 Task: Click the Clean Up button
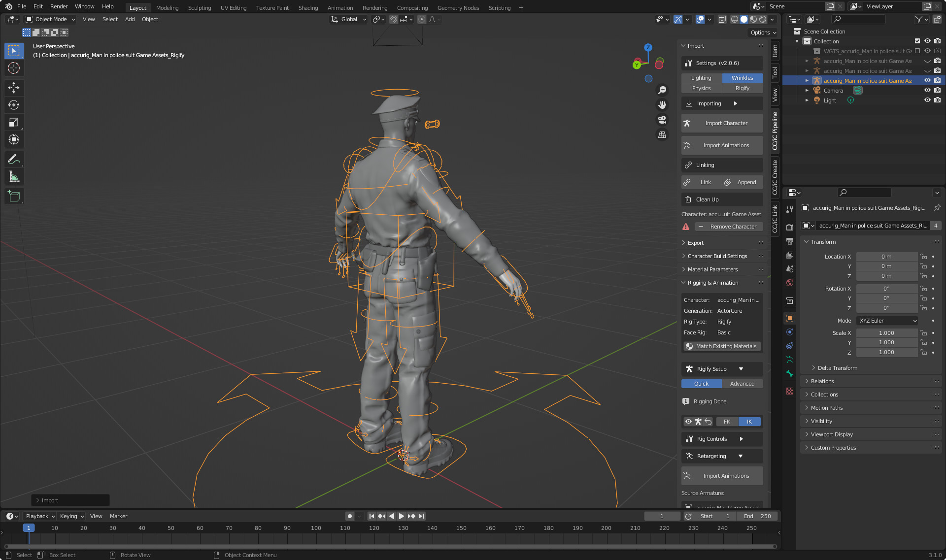coord(722,199)
